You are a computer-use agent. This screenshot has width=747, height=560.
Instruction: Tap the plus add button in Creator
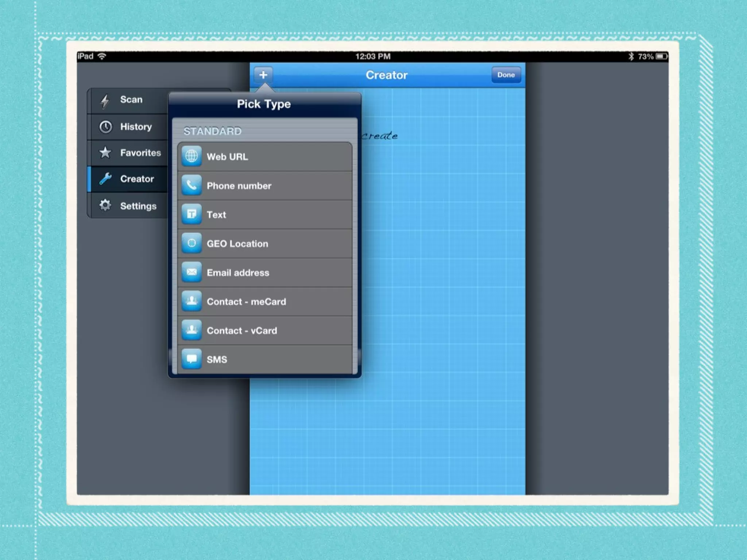pyautogui.click(x=263, y=75)
